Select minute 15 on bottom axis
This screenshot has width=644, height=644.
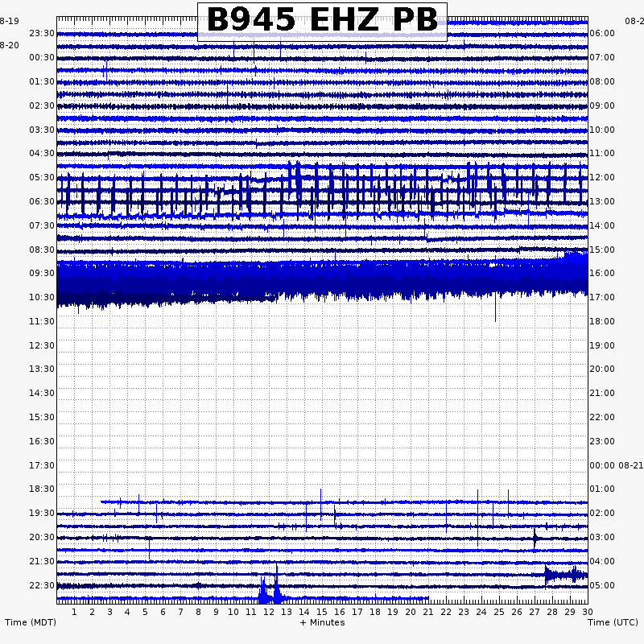[322, 612]
